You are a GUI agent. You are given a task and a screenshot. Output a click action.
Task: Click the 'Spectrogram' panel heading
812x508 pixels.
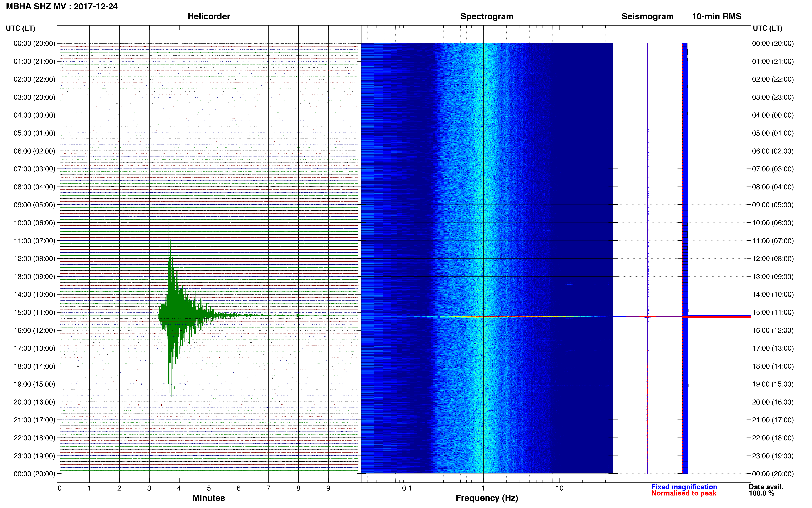coord(487,16)
